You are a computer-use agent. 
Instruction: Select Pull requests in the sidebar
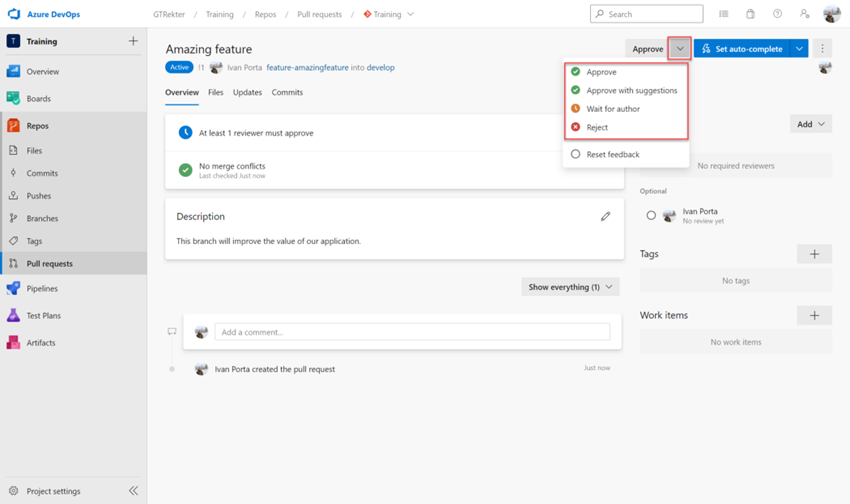74,263
